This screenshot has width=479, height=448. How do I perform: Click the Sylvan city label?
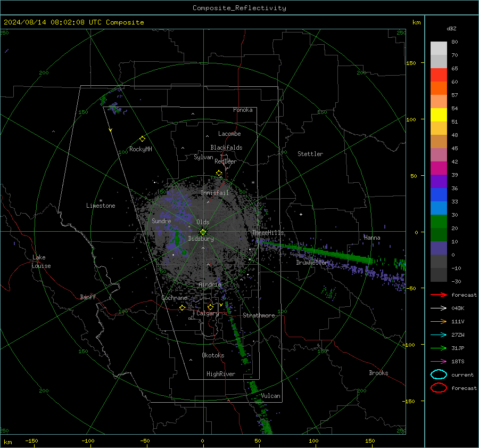coord(203,157)
